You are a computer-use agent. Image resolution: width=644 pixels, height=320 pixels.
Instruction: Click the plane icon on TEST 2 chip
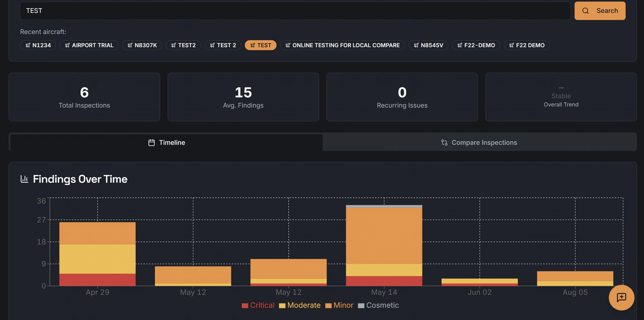[x=212, y=45]
